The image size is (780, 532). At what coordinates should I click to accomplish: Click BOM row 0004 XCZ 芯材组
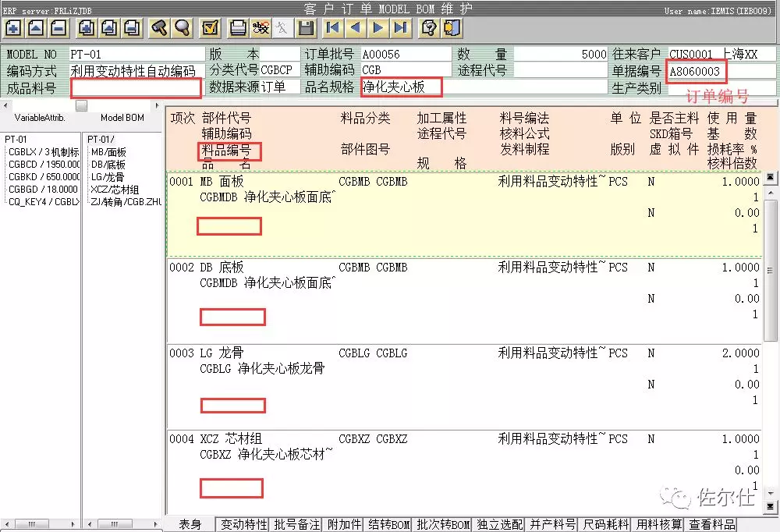point(464,473)
